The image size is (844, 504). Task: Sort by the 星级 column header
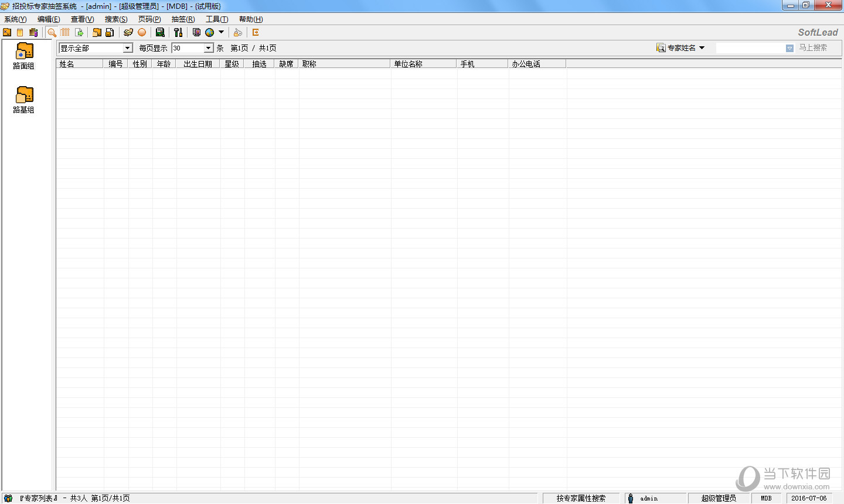232,64
